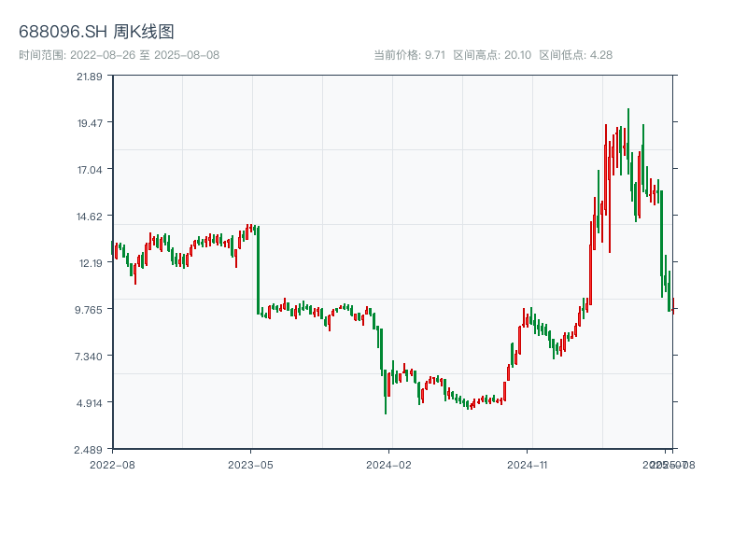
Task: Select the 2022-08 date tick on the x-axis
Action: pos(112,464)
